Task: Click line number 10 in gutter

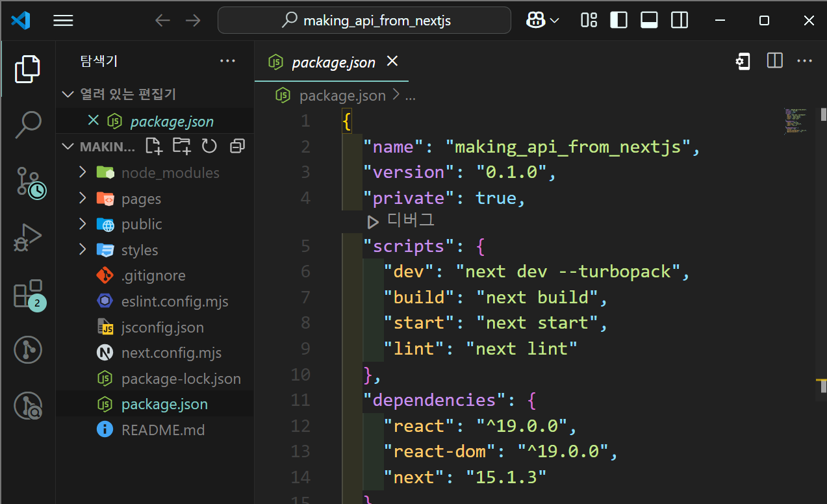Action: click(x=300, y=375)
